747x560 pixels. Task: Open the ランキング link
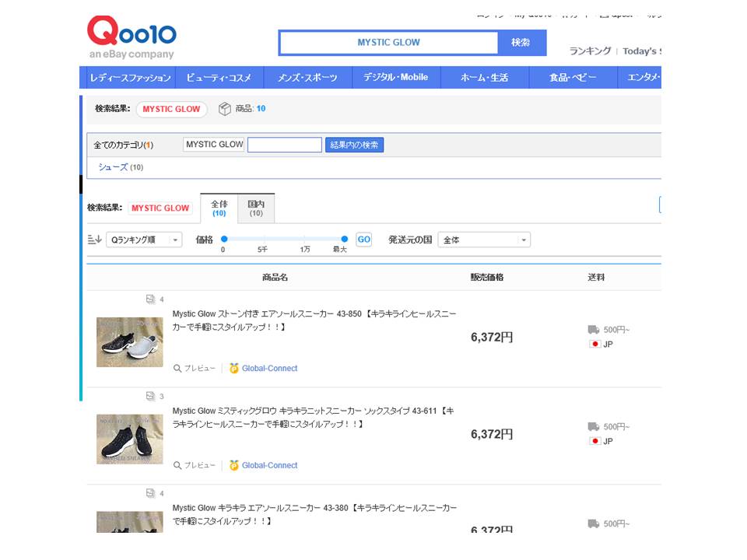click(590, 51)
